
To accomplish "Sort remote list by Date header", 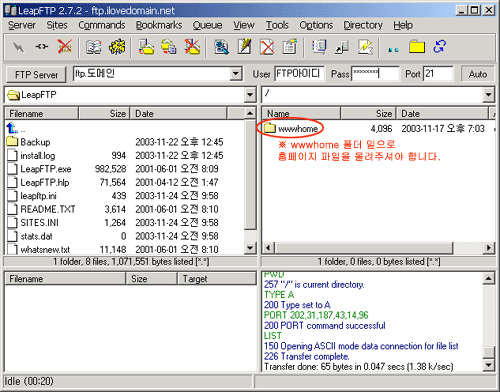I will pos(442,113).
